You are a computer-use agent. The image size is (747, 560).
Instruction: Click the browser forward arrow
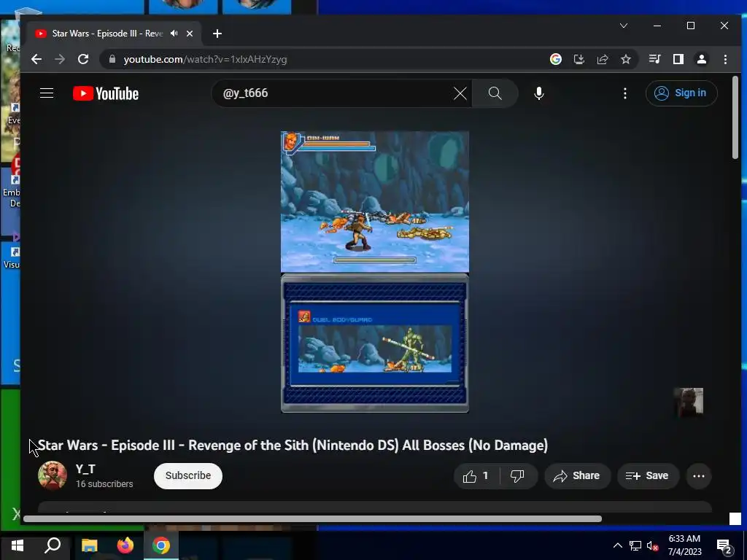(60, 59)
